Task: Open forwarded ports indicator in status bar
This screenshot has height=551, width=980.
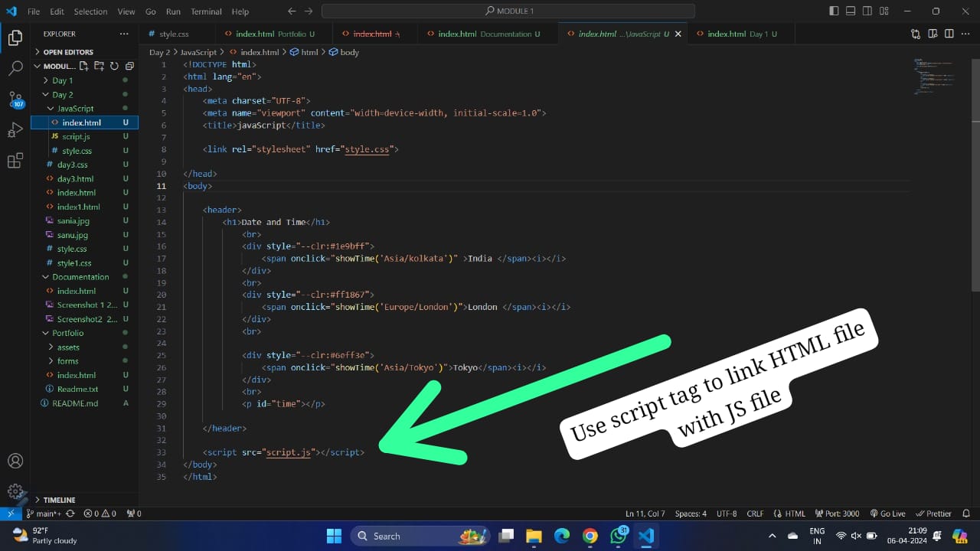Action: (134, 514)
